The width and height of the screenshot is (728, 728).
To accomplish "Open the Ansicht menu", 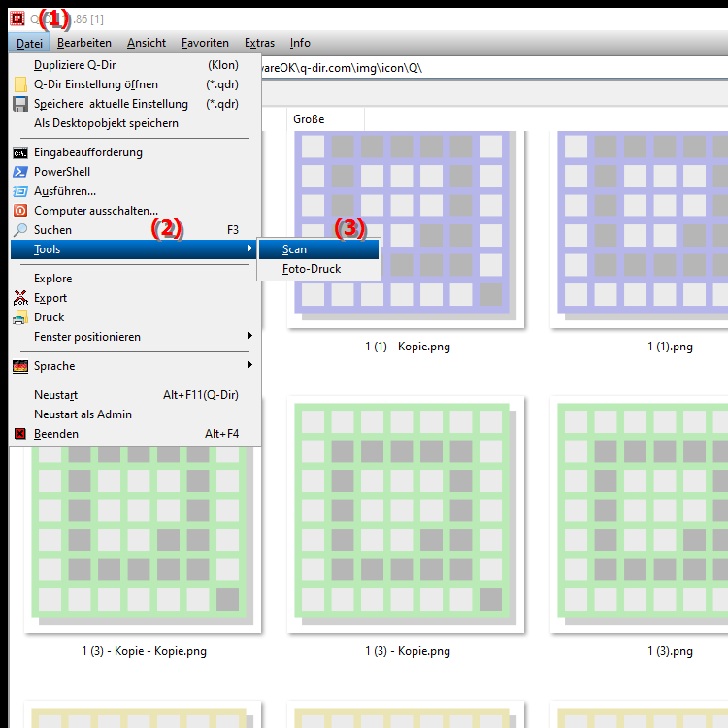I will coord(147,43).
